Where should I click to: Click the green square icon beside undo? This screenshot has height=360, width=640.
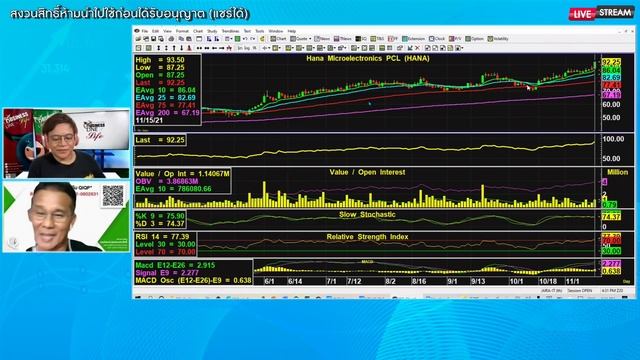click(238, 39)
